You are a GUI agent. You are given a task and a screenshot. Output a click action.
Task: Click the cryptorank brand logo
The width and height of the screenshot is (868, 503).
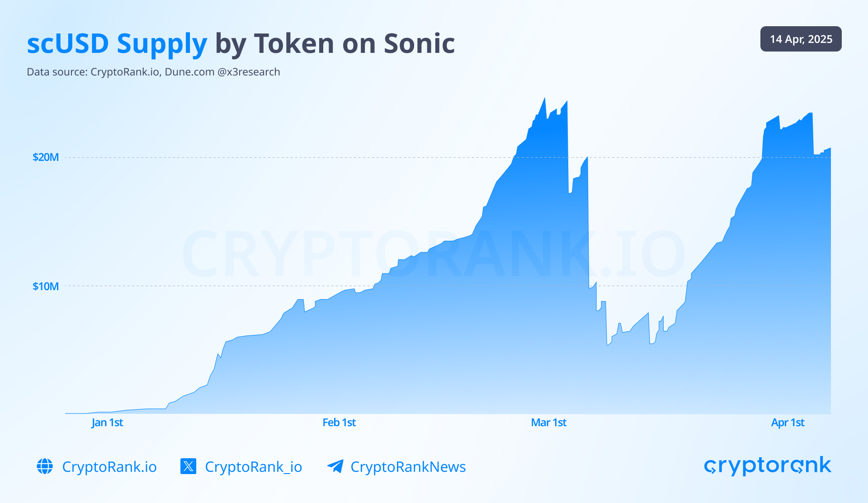point(768,466)
